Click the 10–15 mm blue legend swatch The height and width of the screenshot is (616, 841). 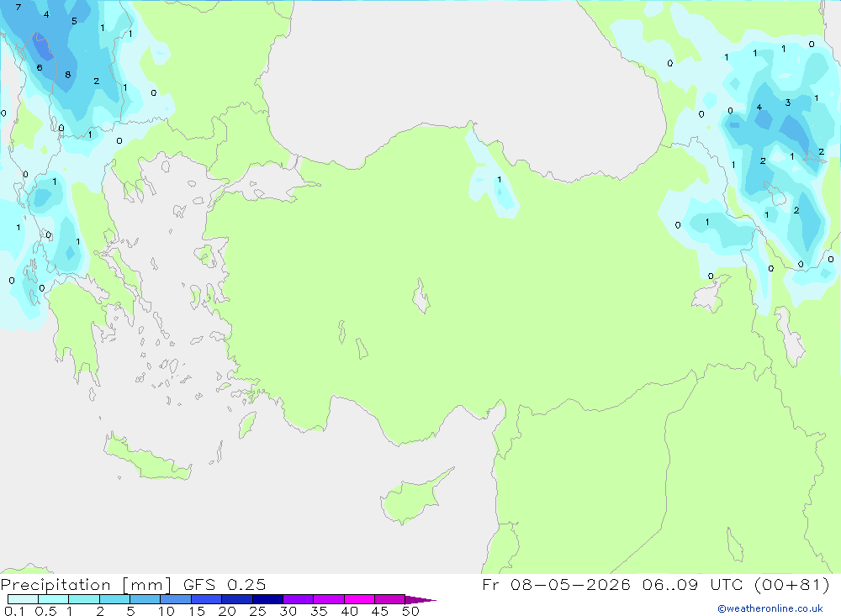pos(176,599)
